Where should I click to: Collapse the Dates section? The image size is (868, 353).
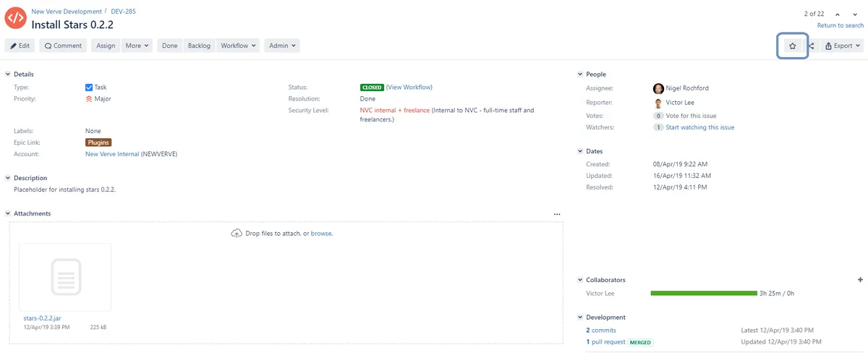(x=580, y=151)
